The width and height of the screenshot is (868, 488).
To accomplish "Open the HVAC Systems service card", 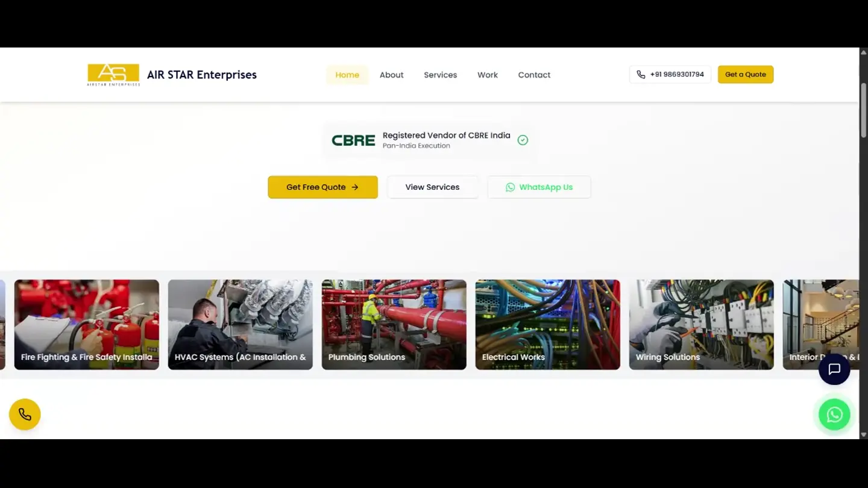I will (241, 325).
